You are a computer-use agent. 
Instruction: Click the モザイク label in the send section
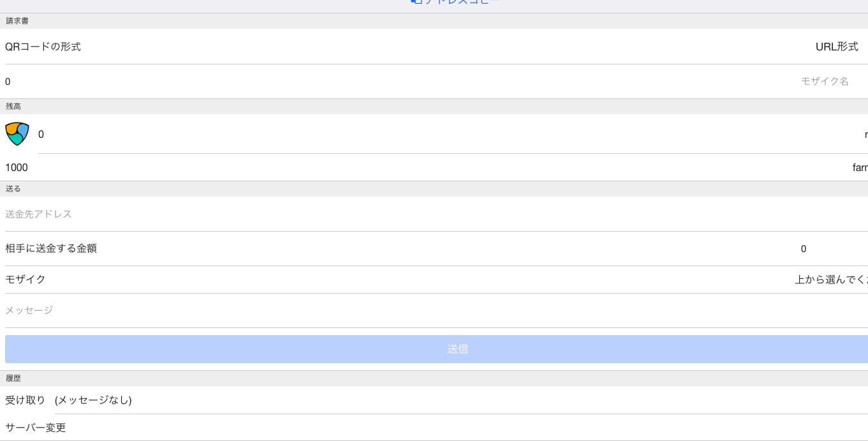click(x=26, y=280)
